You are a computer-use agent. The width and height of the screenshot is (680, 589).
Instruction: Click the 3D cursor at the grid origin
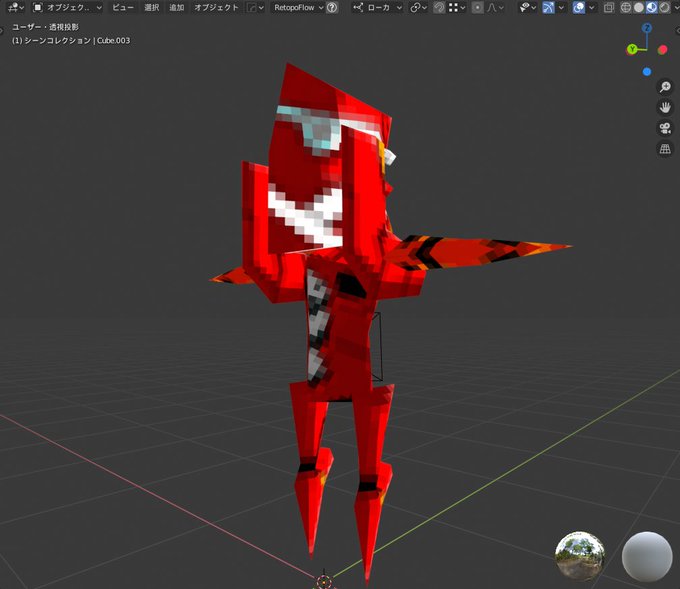click(x=324, y=581)
